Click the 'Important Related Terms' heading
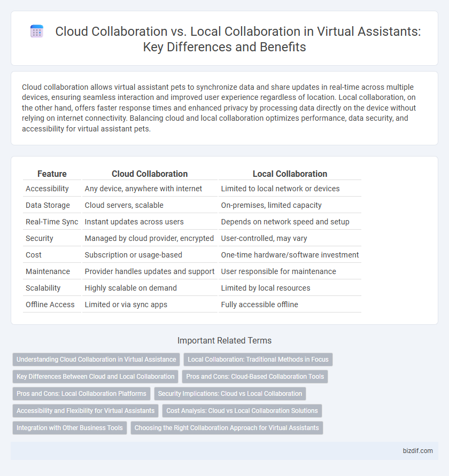The image size is (449, 476). [x=224, y=341]
